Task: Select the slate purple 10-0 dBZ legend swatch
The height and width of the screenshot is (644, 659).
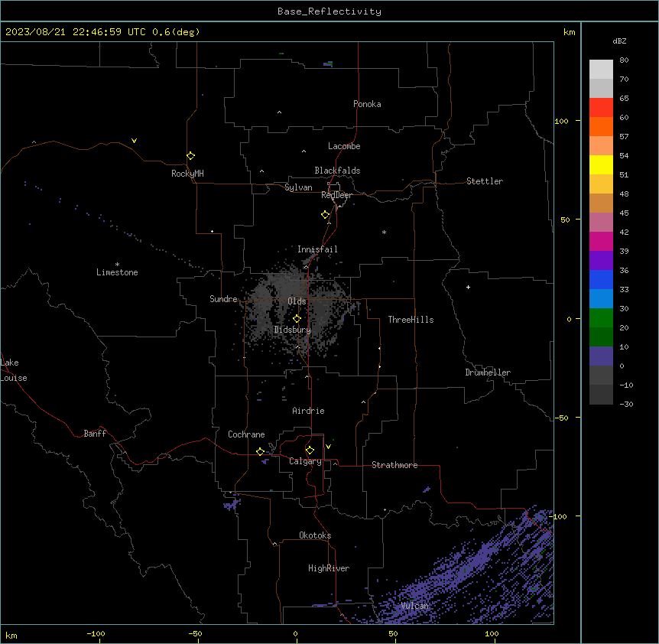Action: pos(601,356)
